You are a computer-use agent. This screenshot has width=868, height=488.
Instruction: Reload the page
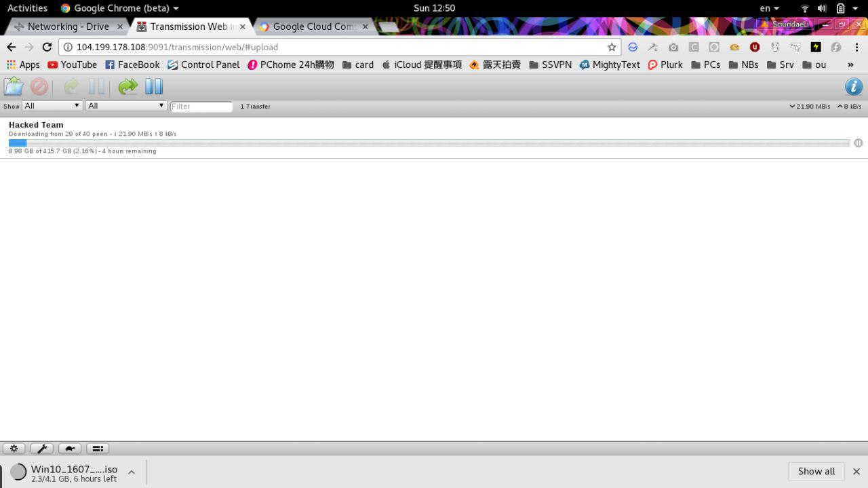(47, 47)
